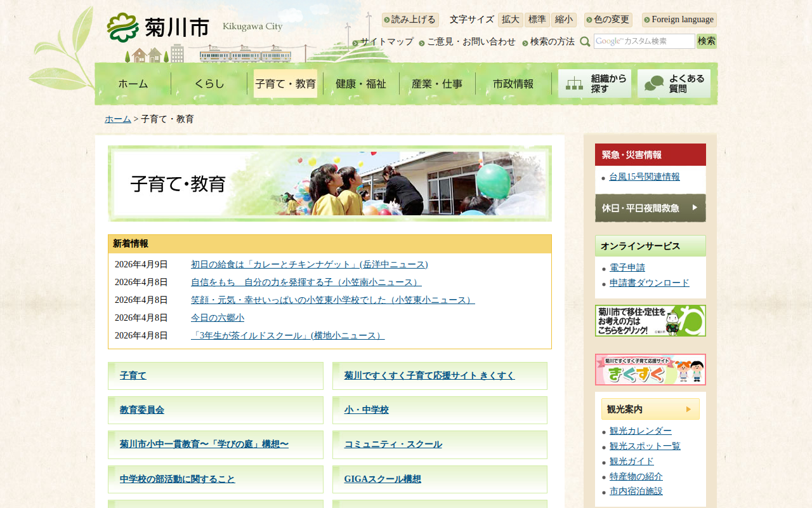This screenshot has height=508, width=812.
Task: Open コミュニティ・スクール category link
Action: pos(393,444)
